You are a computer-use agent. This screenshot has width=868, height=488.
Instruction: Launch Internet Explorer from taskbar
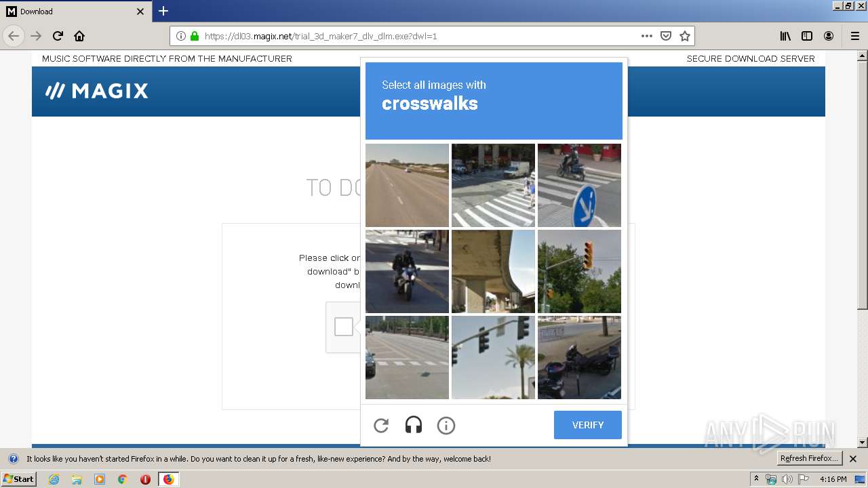pyautogui.click(x=54, y=479)
